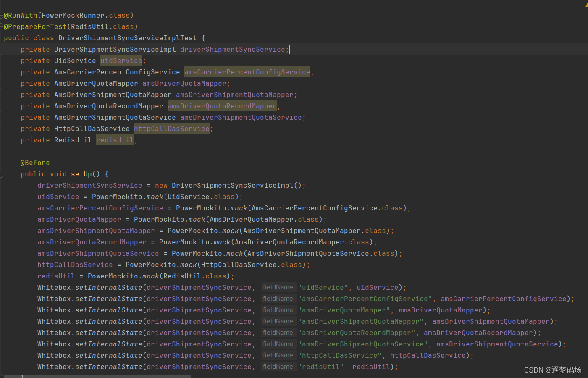Click the string literal "httpCallDasService"
Viewport: 588px width, 378px height.
point(340,356)
